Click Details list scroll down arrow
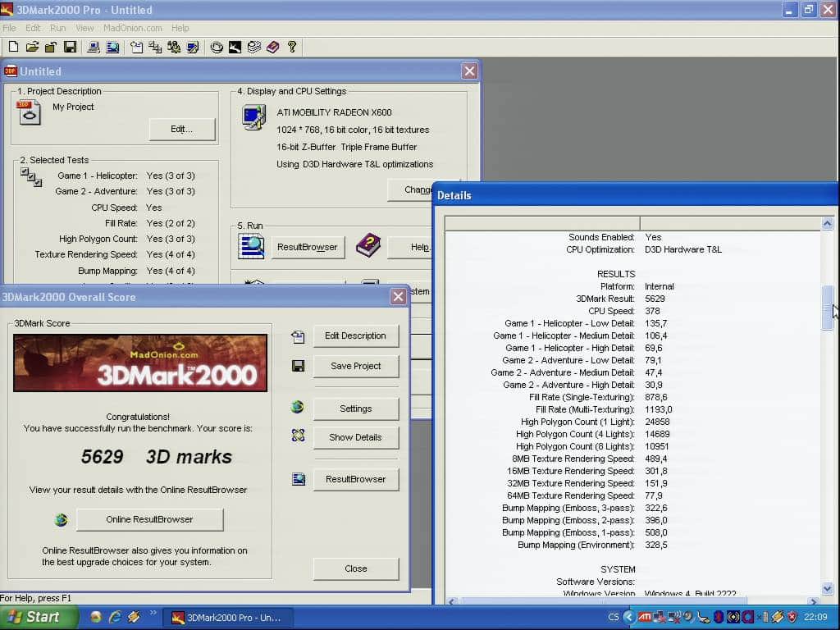 click(x=828, y=588)
